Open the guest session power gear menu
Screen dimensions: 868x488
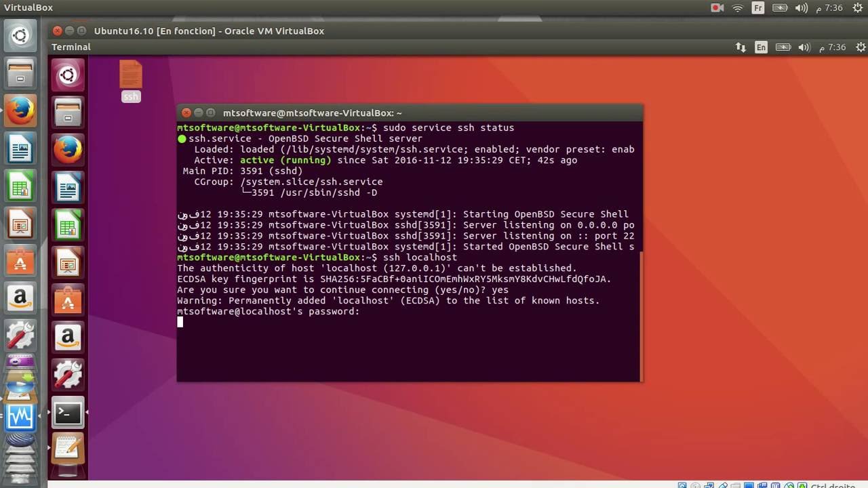860,47
